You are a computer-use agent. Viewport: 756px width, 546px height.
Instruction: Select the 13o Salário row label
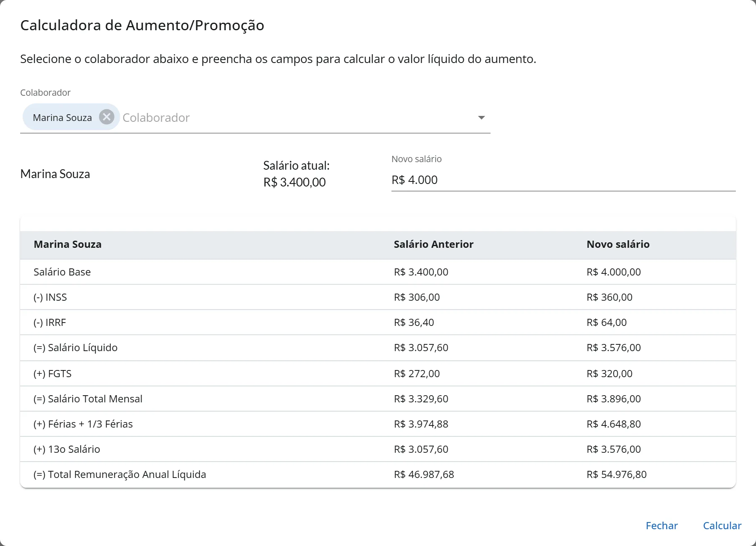67,449
